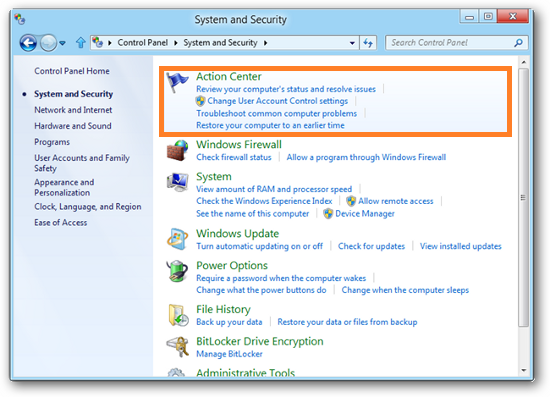Open the Windows Update heading
550x397 pixels.
click(237, 234)
